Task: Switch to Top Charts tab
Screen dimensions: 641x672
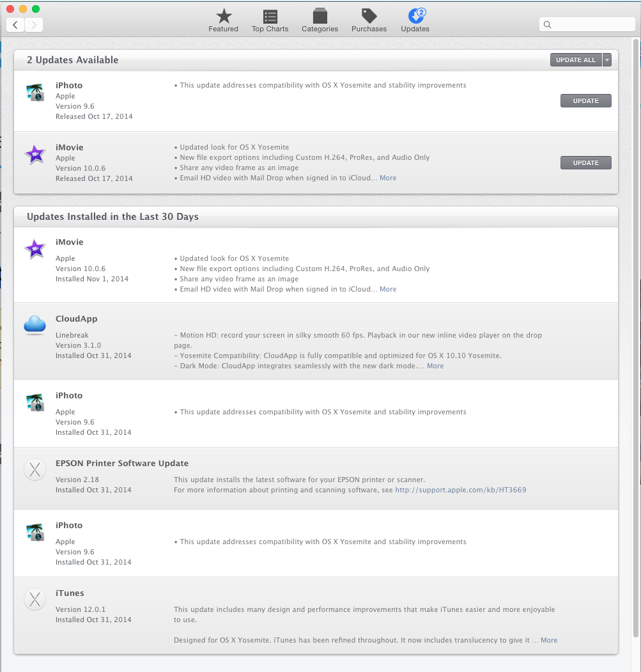Action: pyautogui.click(x=270, y=20)
